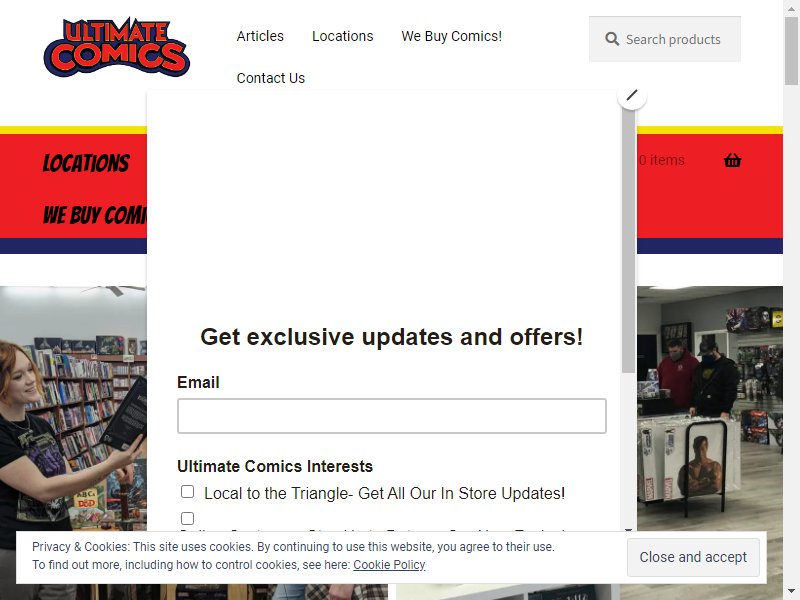Click the page scrollbar thumb

coord(791,50)
